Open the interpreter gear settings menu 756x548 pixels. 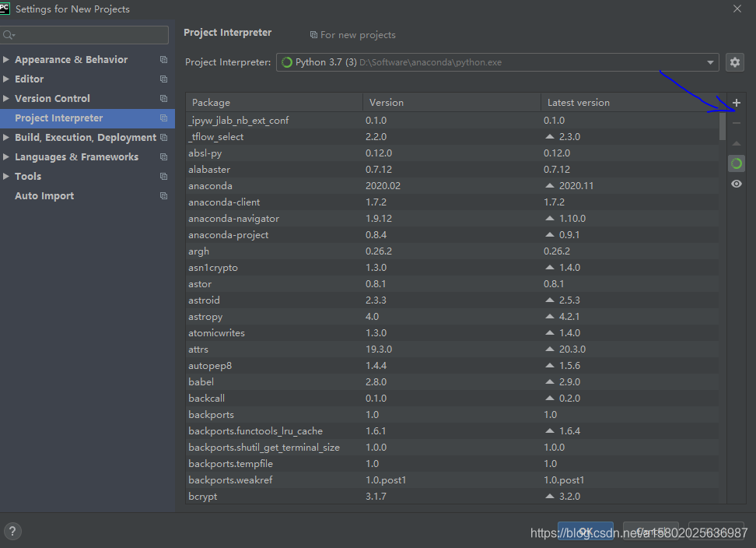coord(735,62)
